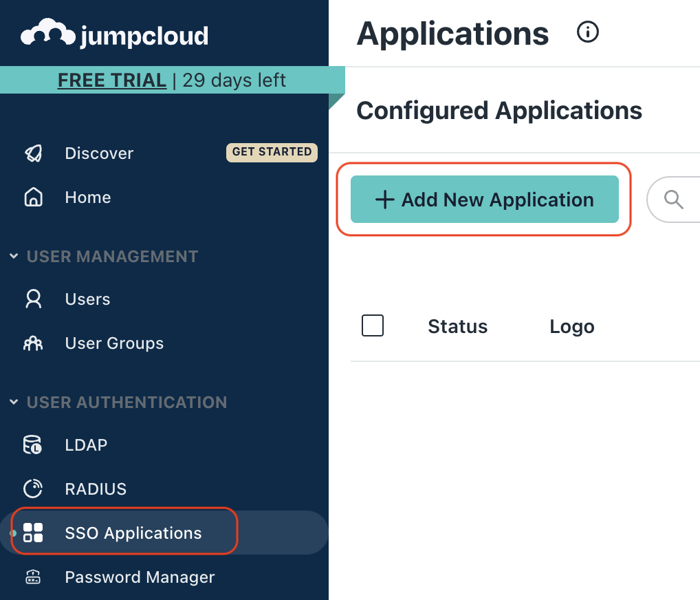
Task: Click the Home house icon
Action: pos(33,197)
